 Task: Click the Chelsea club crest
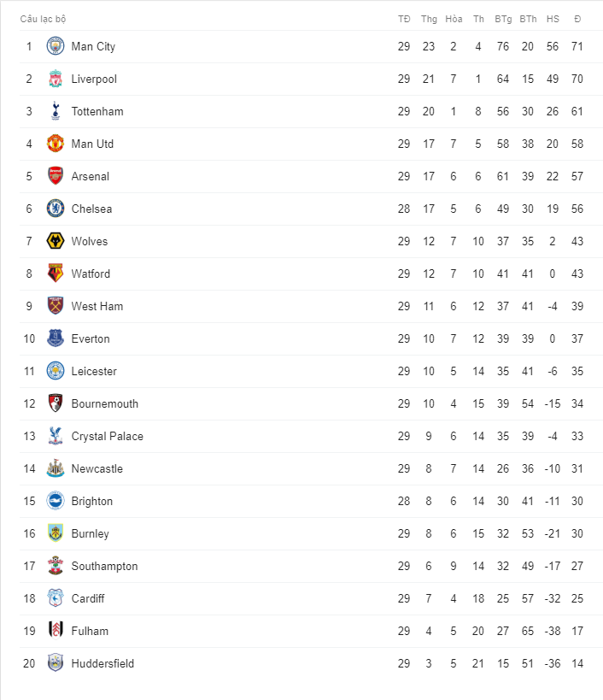click(x=56, y=209)
